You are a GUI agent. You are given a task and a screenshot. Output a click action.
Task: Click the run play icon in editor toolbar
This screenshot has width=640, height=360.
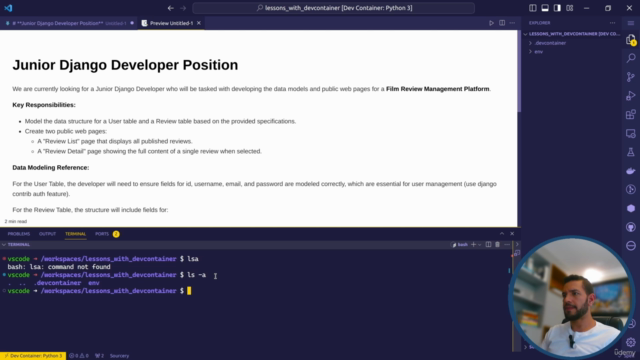(x=491, y=23)
